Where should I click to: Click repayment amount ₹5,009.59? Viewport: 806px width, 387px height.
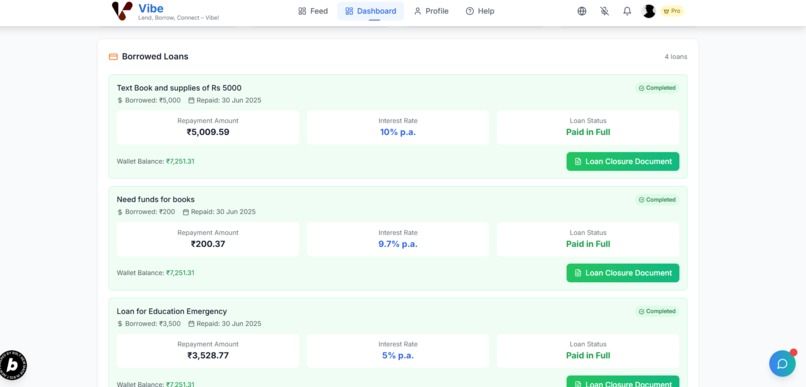[208, 132]
